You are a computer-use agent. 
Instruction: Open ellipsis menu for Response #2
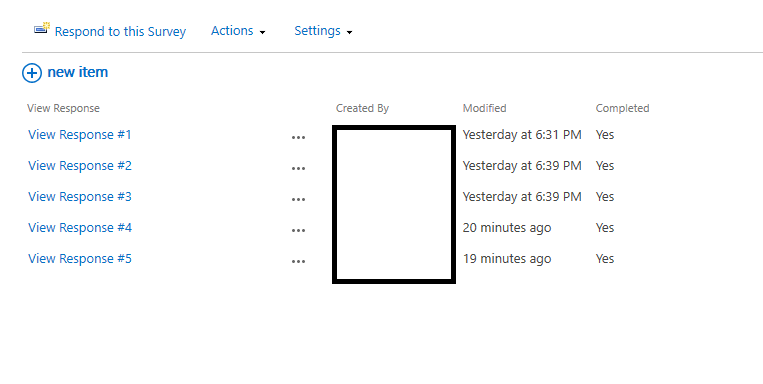click(x=298, y=168)
